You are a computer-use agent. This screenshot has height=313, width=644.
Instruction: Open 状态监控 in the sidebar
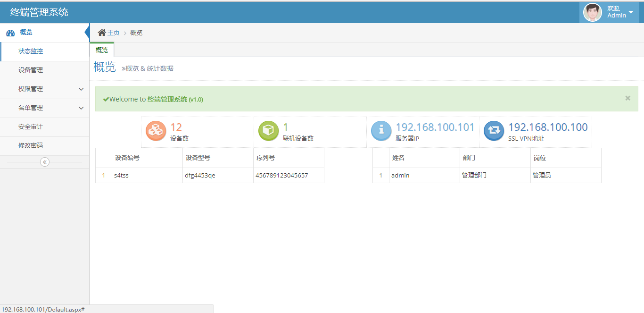coord(31,51)
